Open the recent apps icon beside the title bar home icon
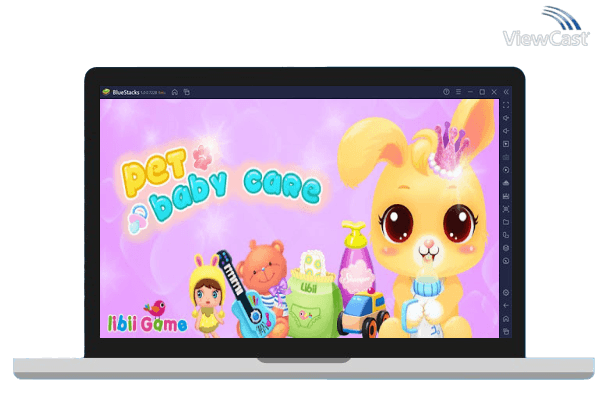Viewport: 602px width, 414px height. coord(187,92)
